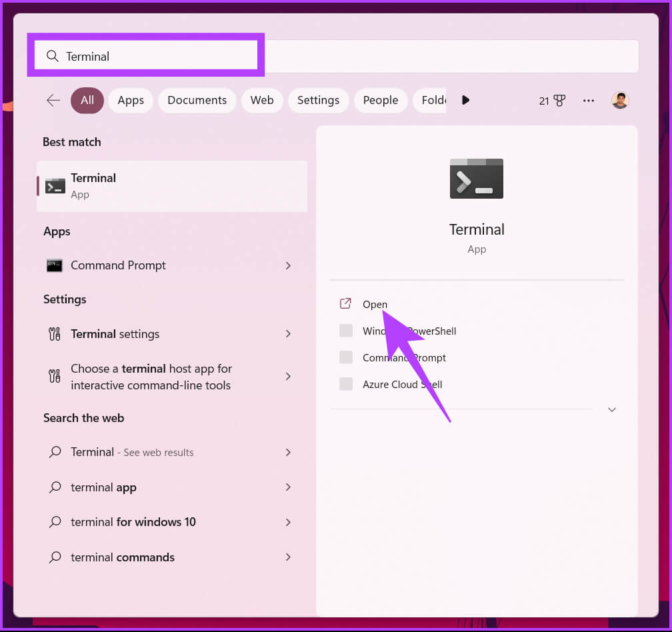Click the Azure Cloud Shell profile icon
672x632 pixels.
(x=346, y=384)
